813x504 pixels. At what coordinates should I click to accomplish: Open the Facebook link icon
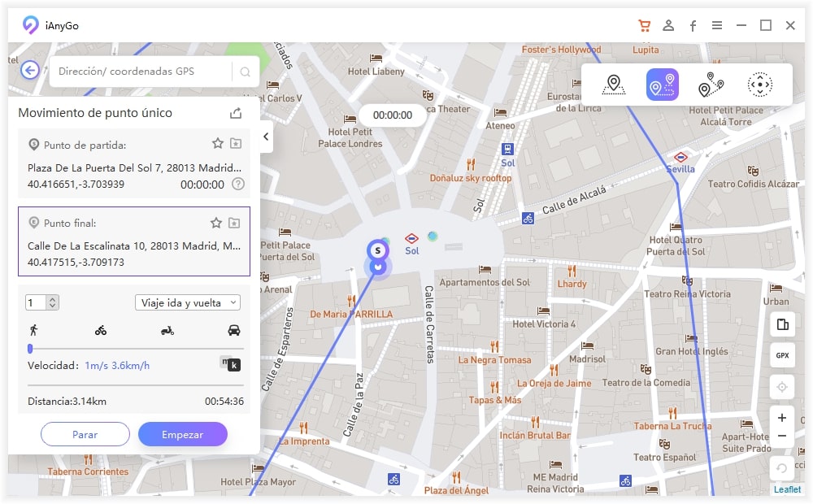(693, 26)
